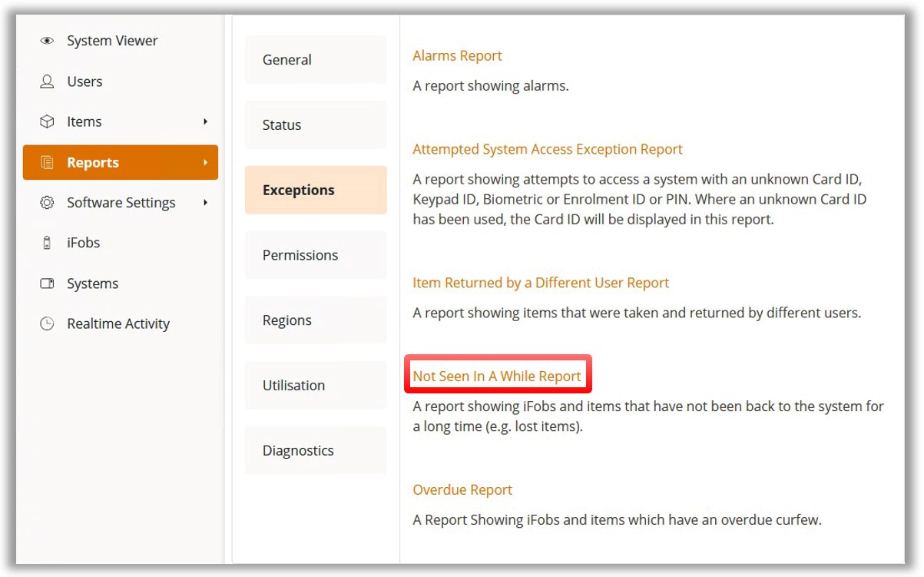Click the Users person icon

[47, 81]
